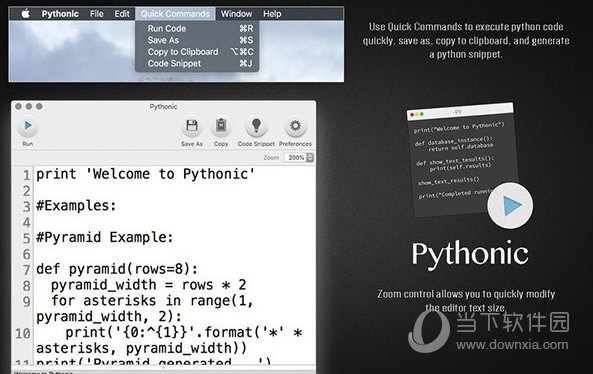Click the large blue play button on promo
Screen dimensions: 593x374
pyautogui.click(x=510, y=206)
